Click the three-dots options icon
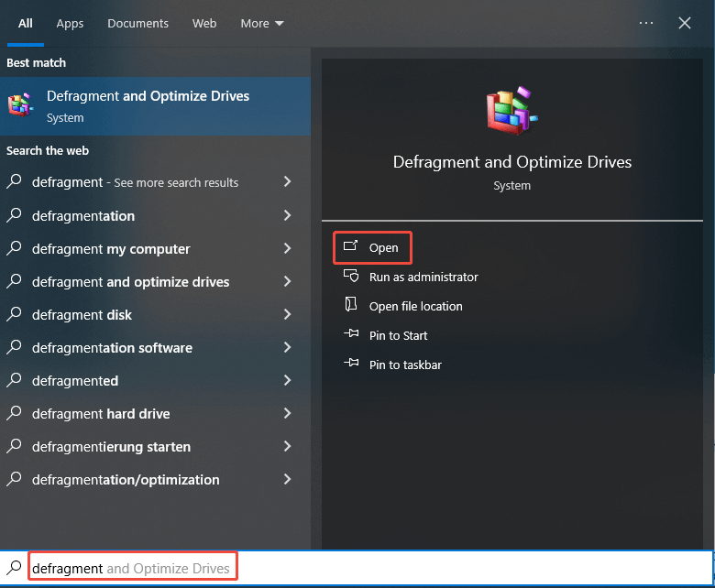Viewport: 715px width, 588px height. pos(646,23)
